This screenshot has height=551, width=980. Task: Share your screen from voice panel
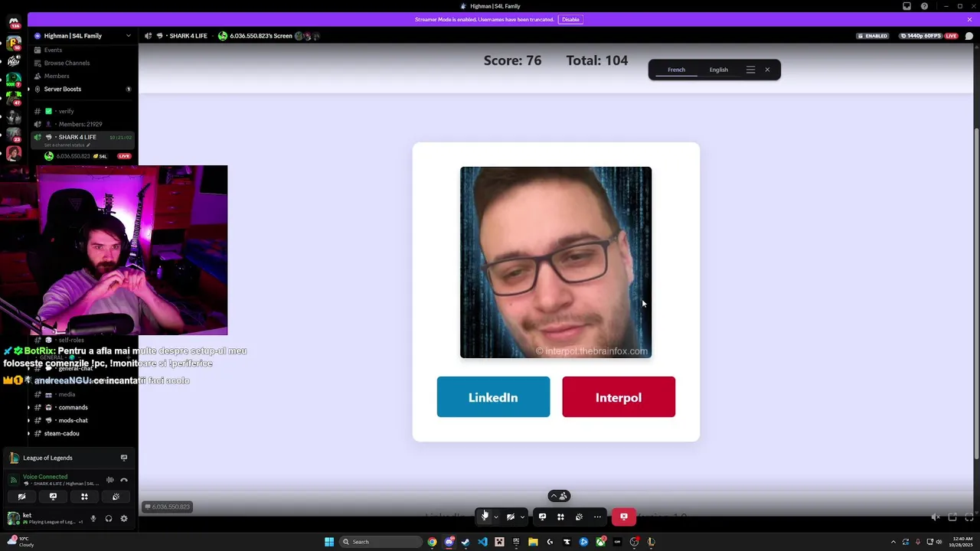(x=53, y=497)
